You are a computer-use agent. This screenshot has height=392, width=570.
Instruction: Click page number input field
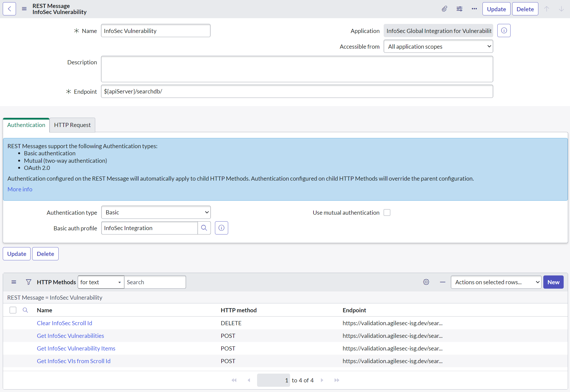[273, 380]
